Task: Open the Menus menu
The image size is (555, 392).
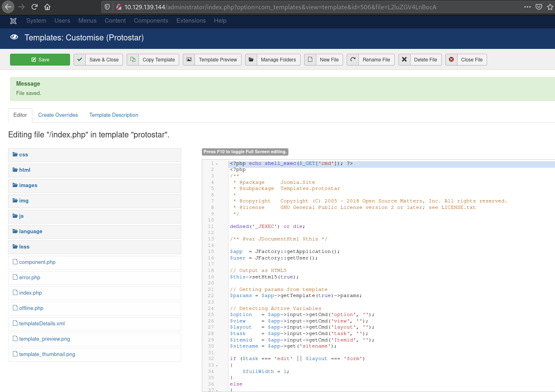Action: (x=87, y=21)
